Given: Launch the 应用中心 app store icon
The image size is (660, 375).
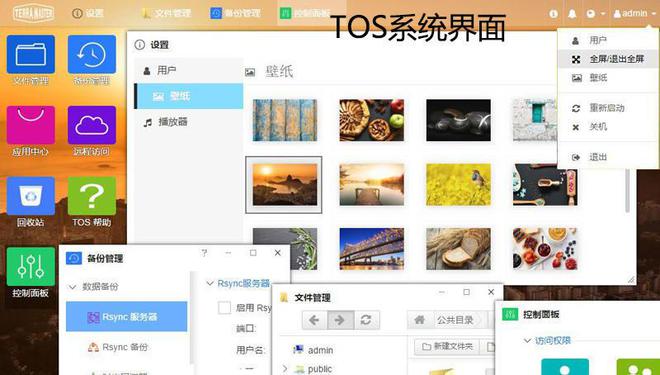Looking at the screenshot, I should (31, 125).
